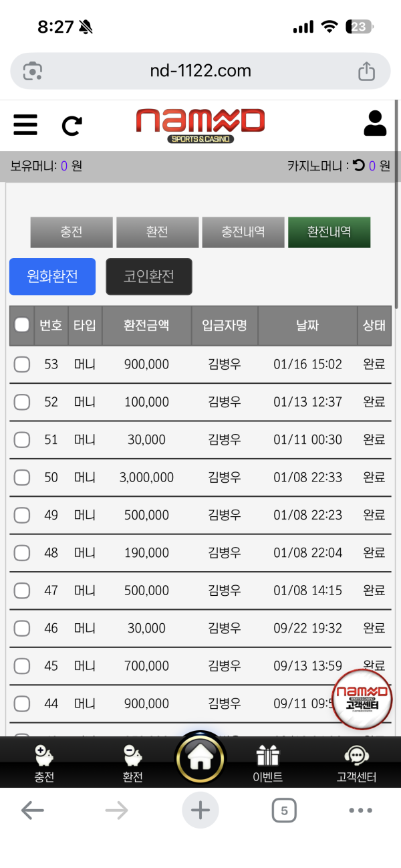Open 고객센터 headset chat icon

click(x=356, y=756)
